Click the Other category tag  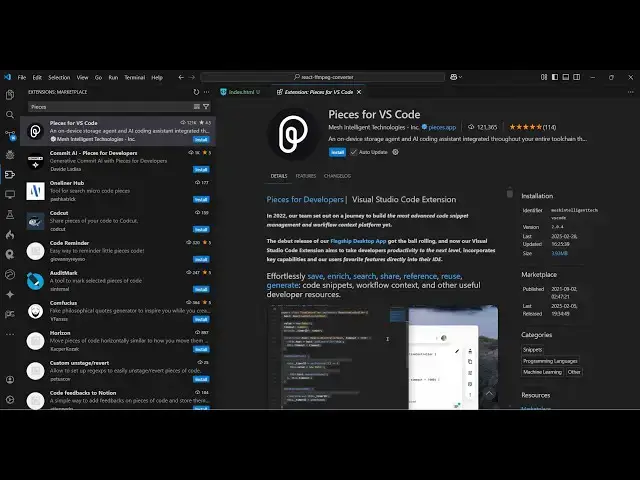(574, 372)
